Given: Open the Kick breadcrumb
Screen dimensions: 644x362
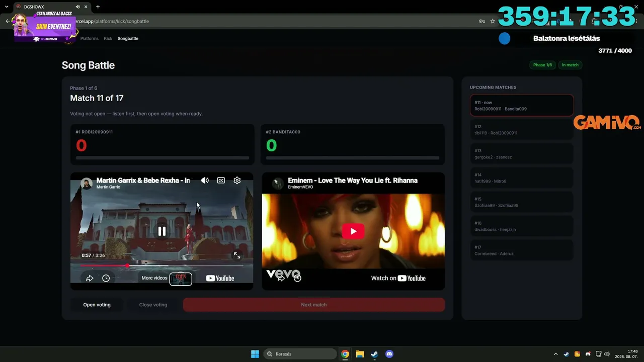Looking at the screenshot, I should [x=108, y=38].
